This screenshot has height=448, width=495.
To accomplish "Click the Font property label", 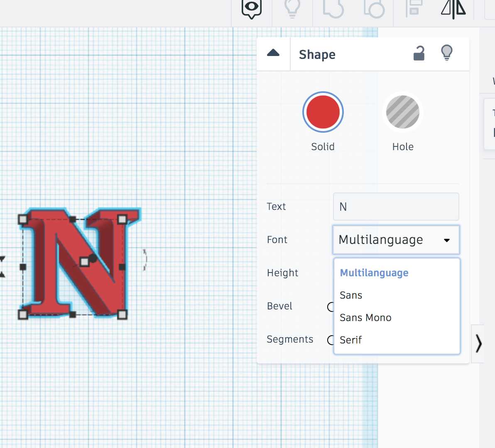I will click(277, 240).
